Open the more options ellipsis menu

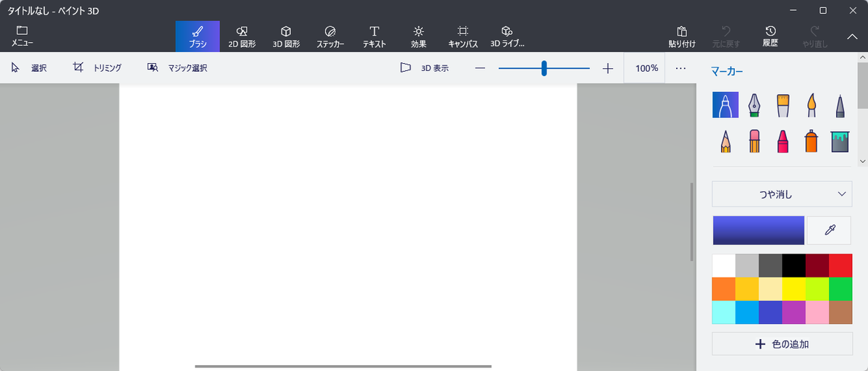681,68
